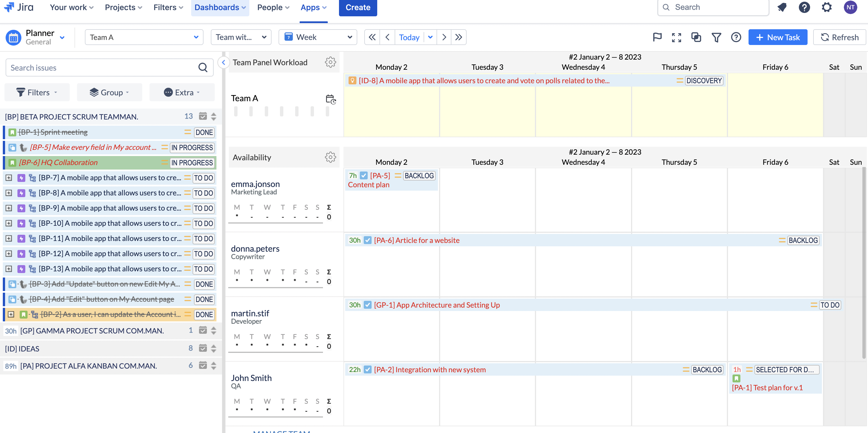Viewport: 868px width, 433px height.
Task: Click the duplicate/copy icon in the toolbar
Action: coord(697,37)
